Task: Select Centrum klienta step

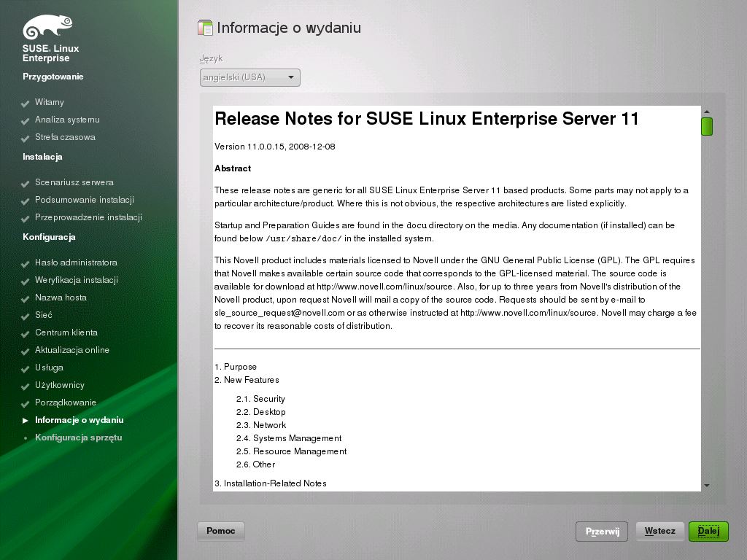Action: click(66, 332)
